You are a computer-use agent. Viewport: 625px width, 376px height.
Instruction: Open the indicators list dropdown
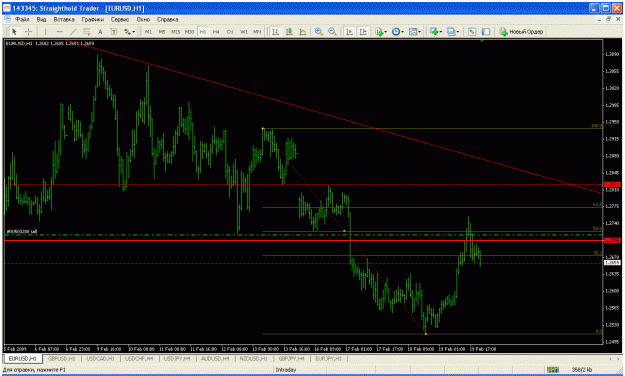381,32
